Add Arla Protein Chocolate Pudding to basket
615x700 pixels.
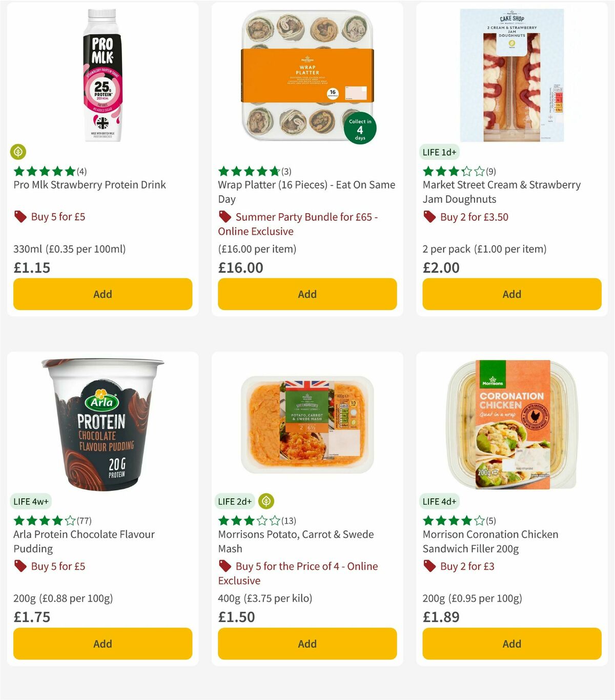pos(102,644)
